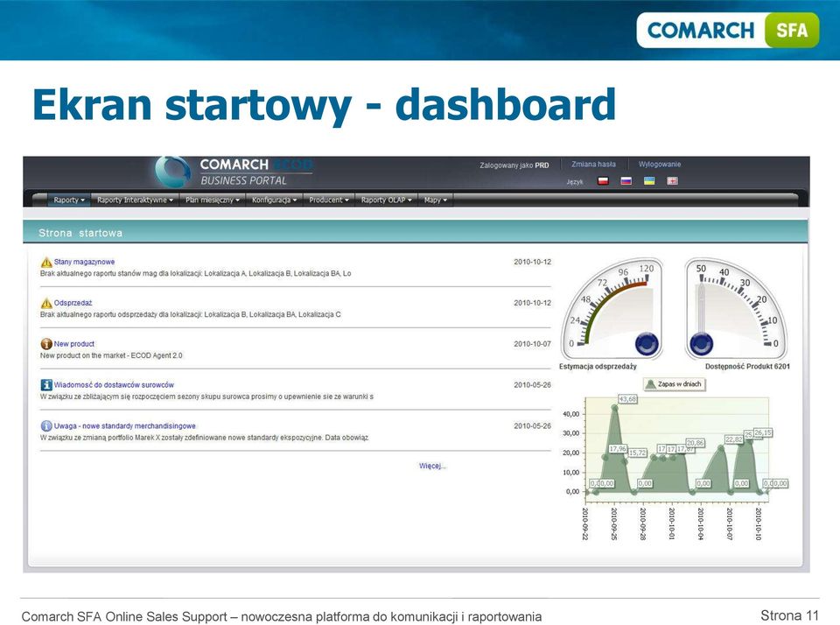Switch language via the Russian flag
Viewport: 840px width, 625px height.
(626, 181)
